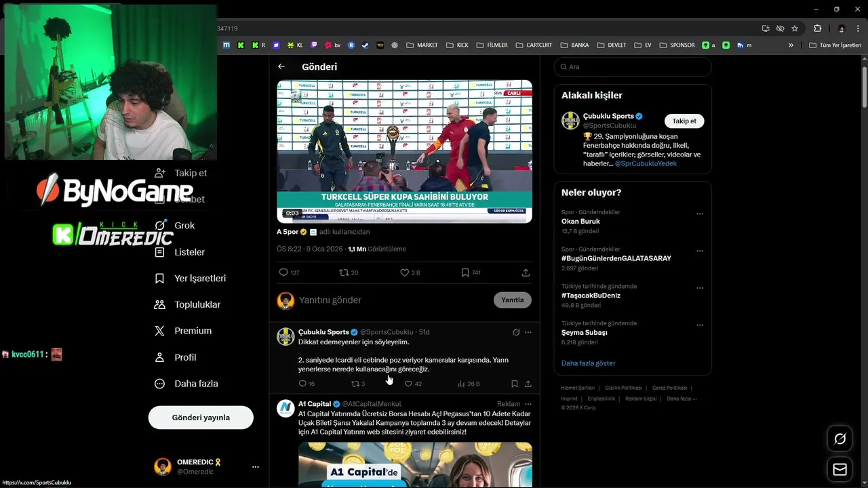
Task: Open the @SprCubukluYedek link
Action: tap(646, 163)
